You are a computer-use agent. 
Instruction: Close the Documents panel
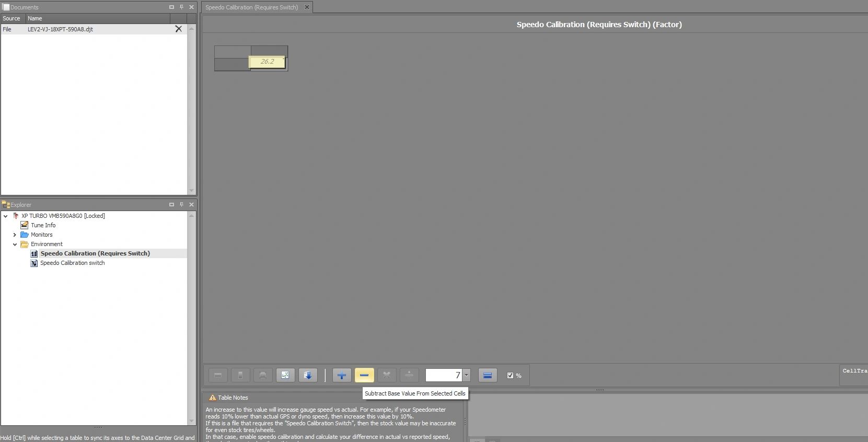191,7
